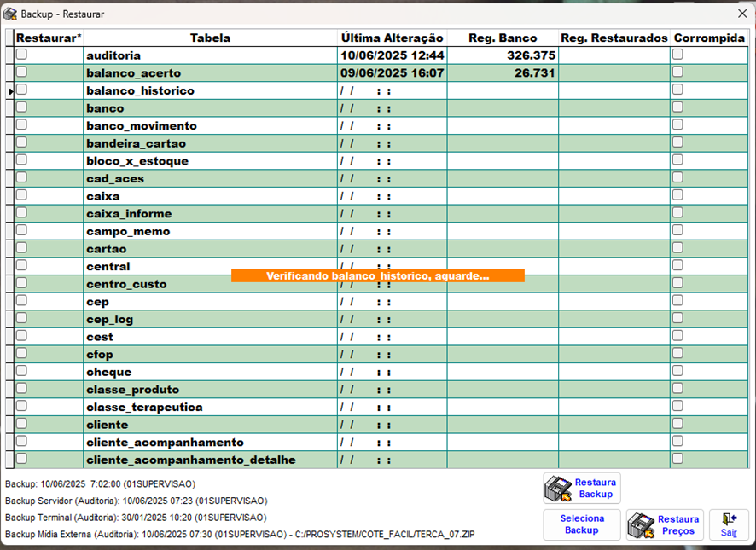Select the bloco_x_estoque table name

point(137,161)
